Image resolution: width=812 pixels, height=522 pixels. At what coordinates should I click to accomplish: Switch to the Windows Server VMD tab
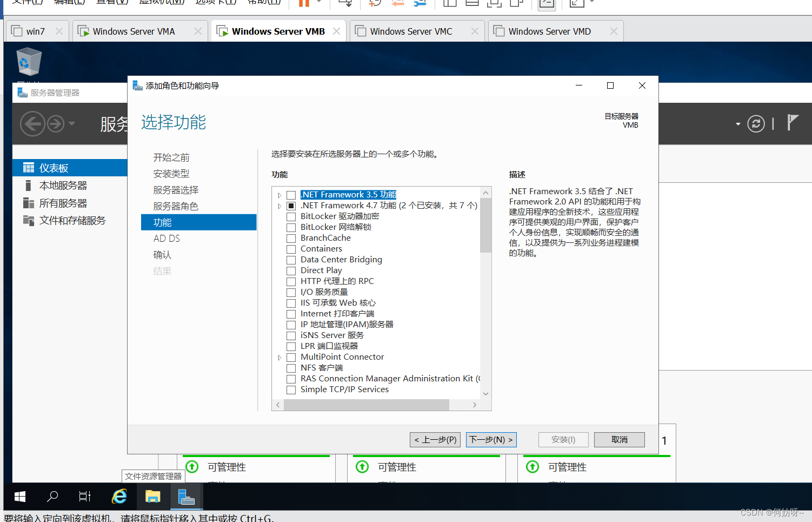[556, 31]
